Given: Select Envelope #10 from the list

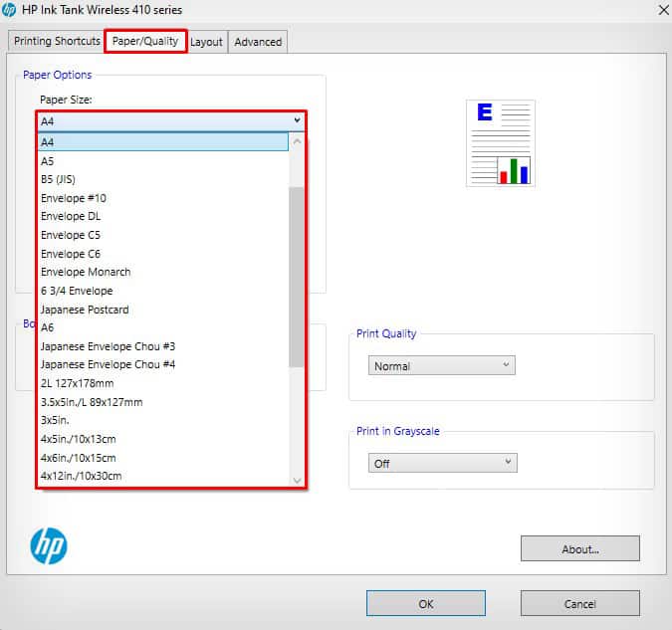Looking at the screenshot, I should click(163, 198).
